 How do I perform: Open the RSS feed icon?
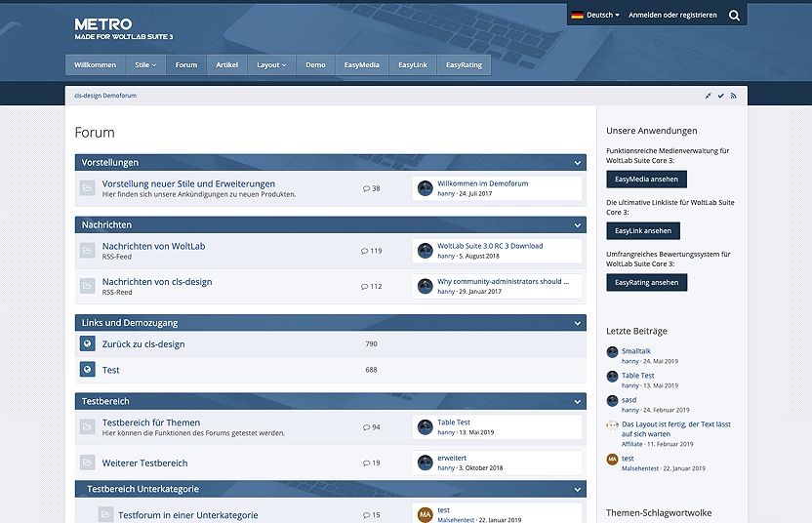tap(733, 96)
